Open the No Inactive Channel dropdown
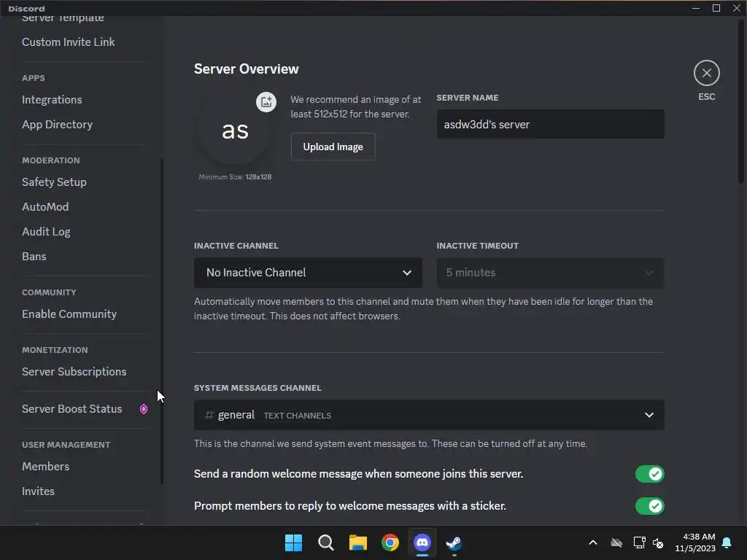747x560 pixels. (x=308, y=273)
